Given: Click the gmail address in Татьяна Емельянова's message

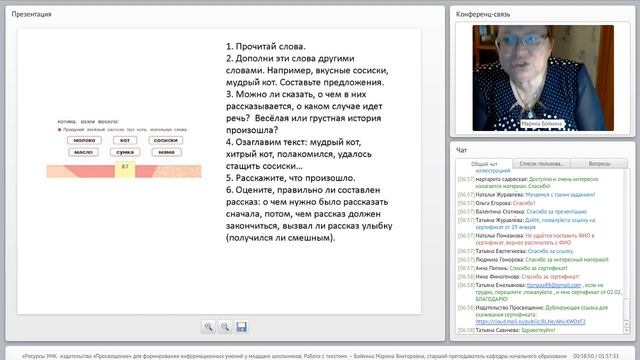Looking at the screenshot, I should [553, 285].
